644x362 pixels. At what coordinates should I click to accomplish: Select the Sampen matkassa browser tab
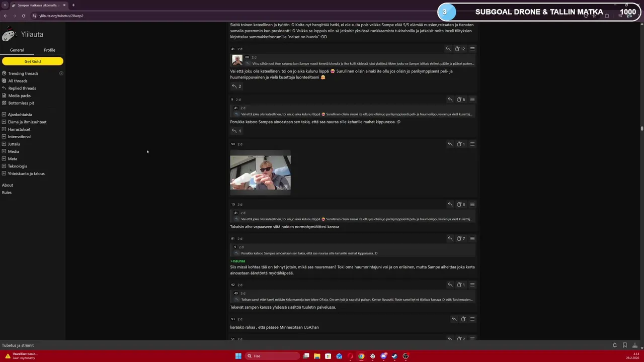tap(38, 5)
